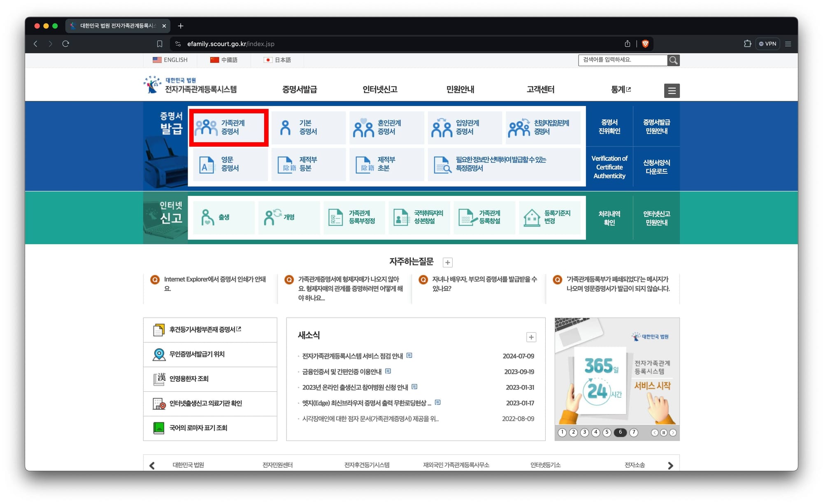This screenshot has height=504, width=823.
Task: Open 국어의 로마자 표기 조회 link
Action: pyautogui.click(x=210, y=428)
